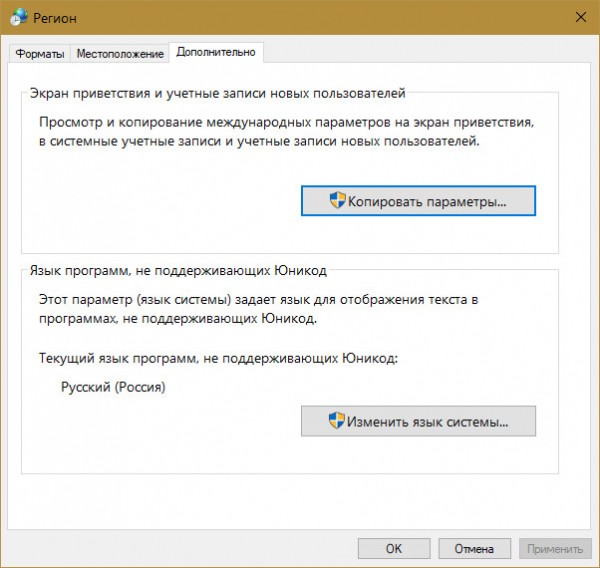The width and height of the screenshot is (600, 568).
Task: Click the Регион window title text
Action: (x=55, y=18)
